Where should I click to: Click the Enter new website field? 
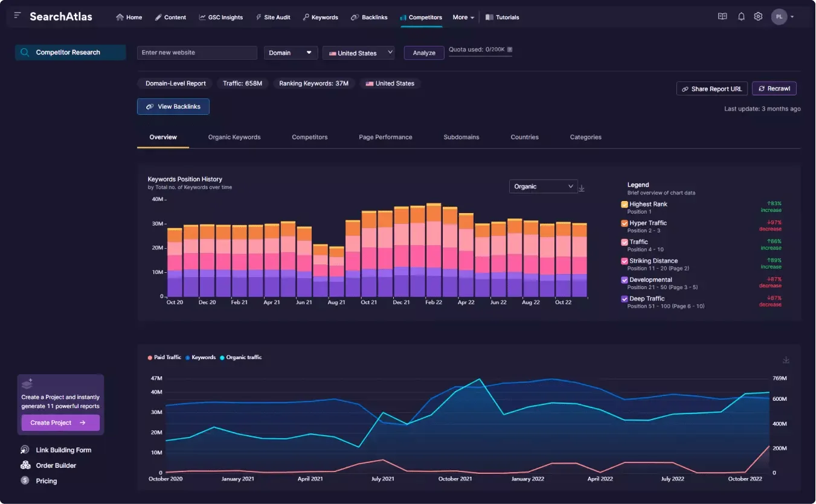pos(197,53)
